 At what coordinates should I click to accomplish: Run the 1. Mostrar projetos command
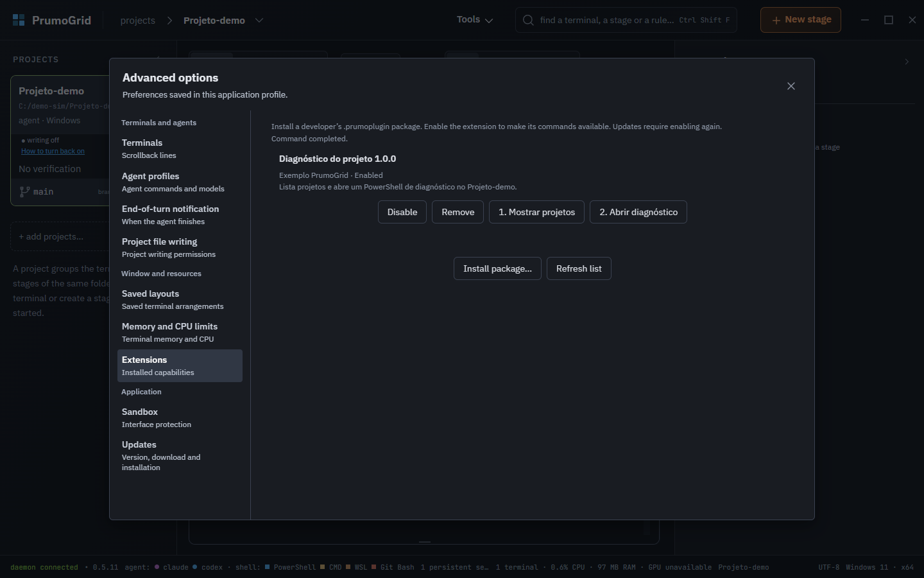point(537,212)
